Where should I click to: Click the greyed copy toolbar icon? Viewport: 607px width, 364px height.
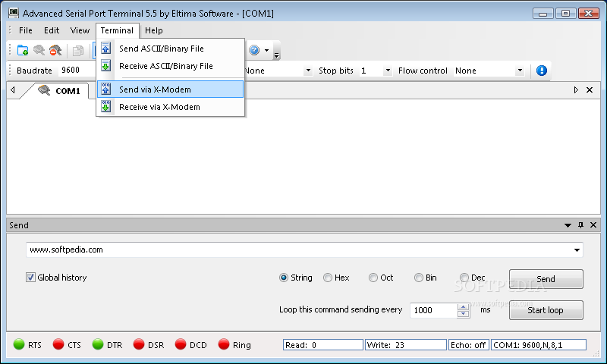[x=78, y=51]
